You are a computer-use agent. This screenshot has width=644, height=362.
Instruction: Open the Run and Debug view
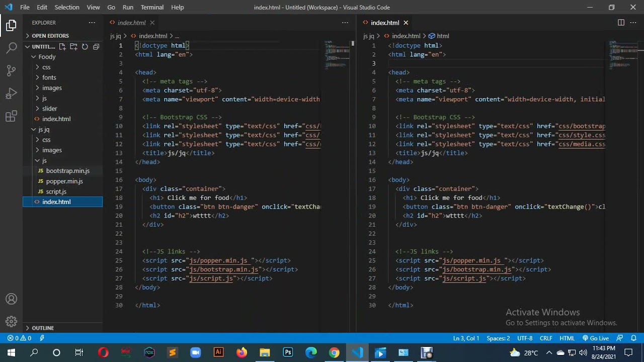pyautogui.click(x=11, y=94)
